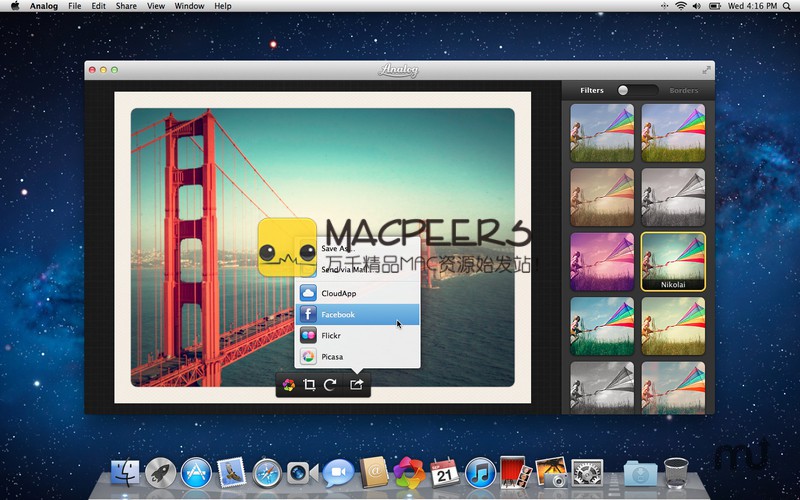800x500 pixels.
Task: Open the Wi-Fi status menu
Action: click(x=681, y=6)
